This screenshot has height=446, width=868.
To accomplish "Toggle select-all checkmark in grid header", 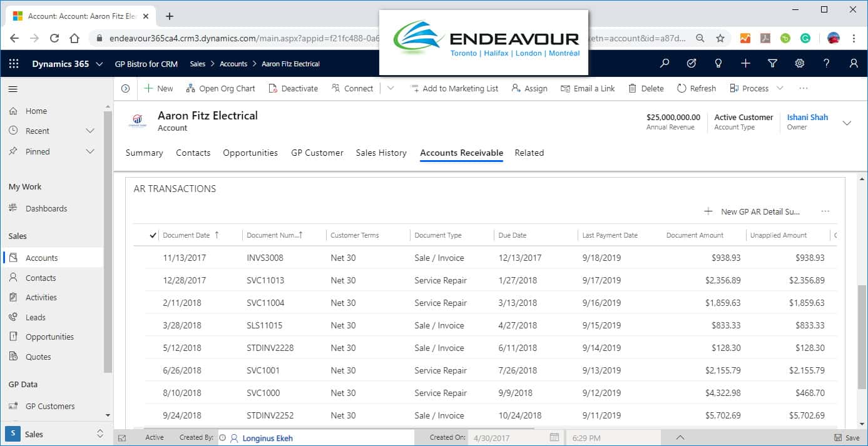I will tap(153, 235).
